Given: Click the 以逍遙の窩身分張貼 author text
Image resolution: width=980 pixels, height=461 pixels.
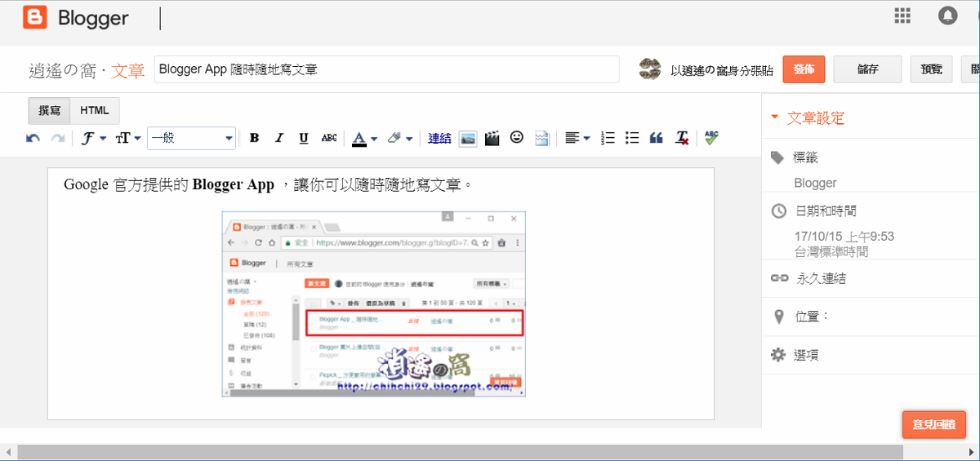Looking at the screenshot, I should (722, 70).
